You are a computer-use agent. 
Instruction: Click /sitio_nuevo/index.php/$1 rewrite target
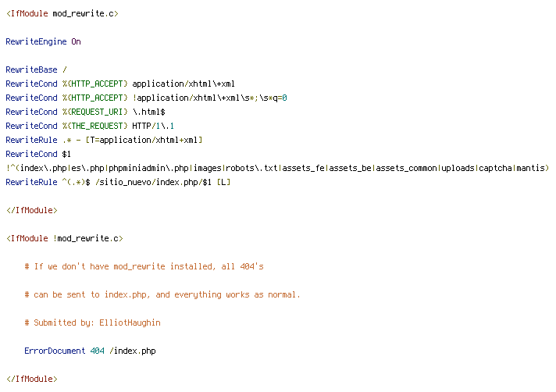pyautogui.click(x=153, y=182)
